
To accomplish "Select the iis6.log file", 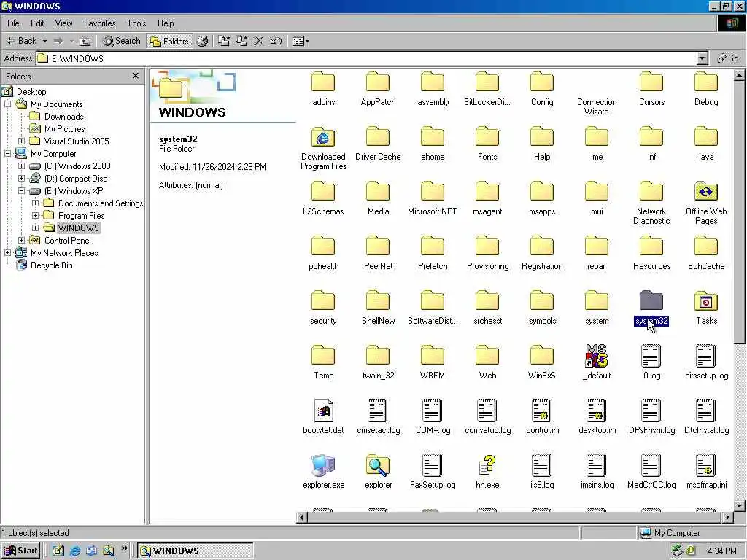I will click(x=542, y=472).
